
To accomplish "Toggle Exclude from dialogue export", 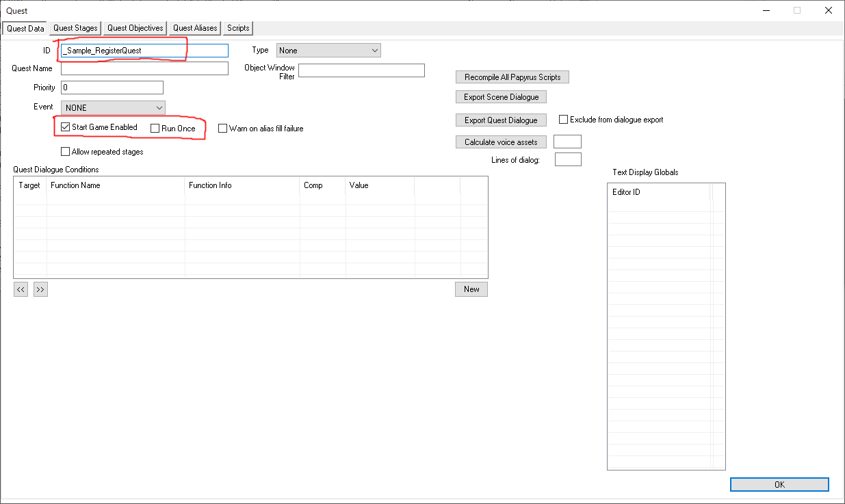I will pyautogui.click(x=564, y=120).
